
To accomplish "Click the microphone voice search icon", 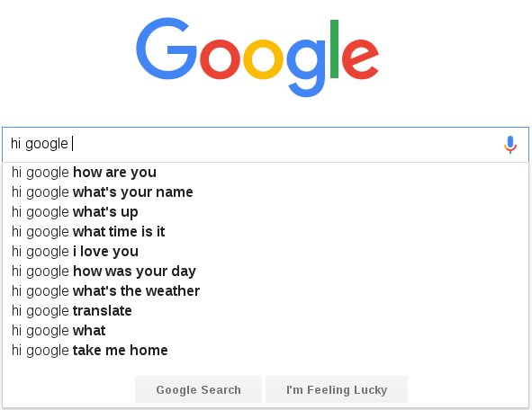I will point(510,145).
